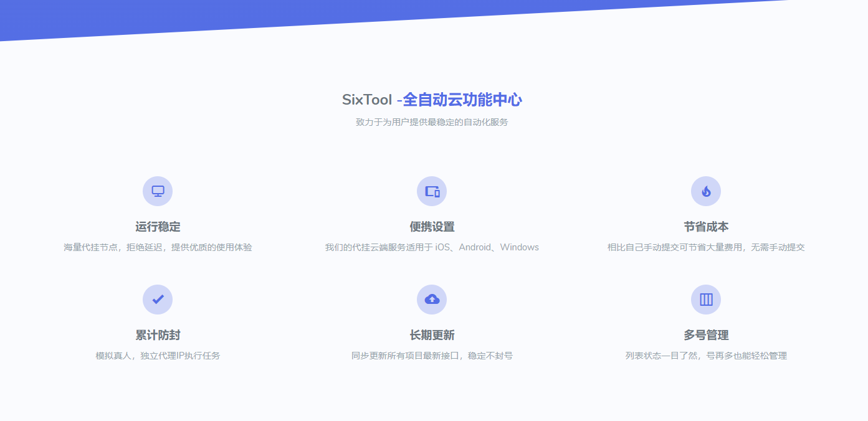Click the 便携设置 heading
This screenshot has height=421, width=868.
[x=432, y=227]
